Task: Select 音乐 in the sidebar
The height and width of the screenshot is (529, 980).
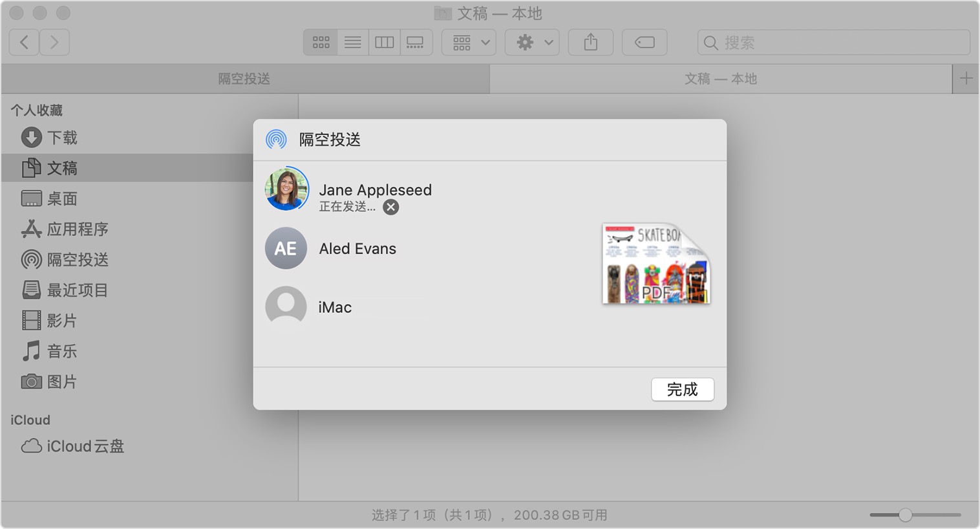Action: click(x=63, y=351)
